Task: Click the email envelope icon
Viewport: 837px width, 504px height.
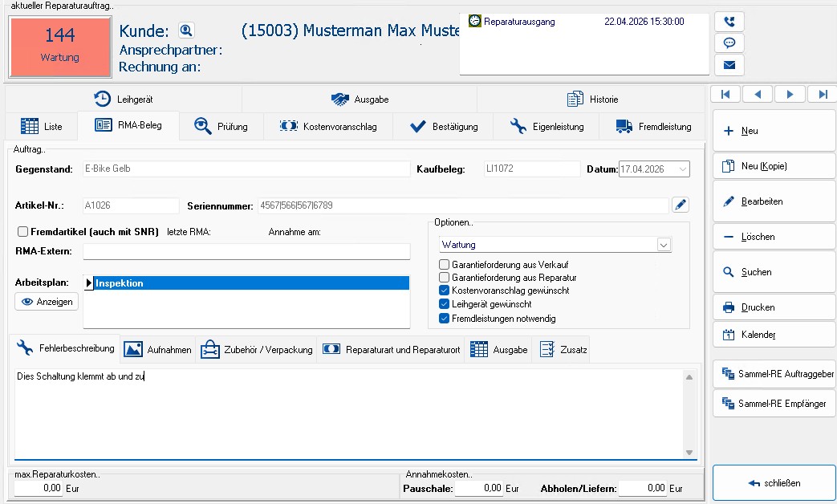Action: pos(729,65)
